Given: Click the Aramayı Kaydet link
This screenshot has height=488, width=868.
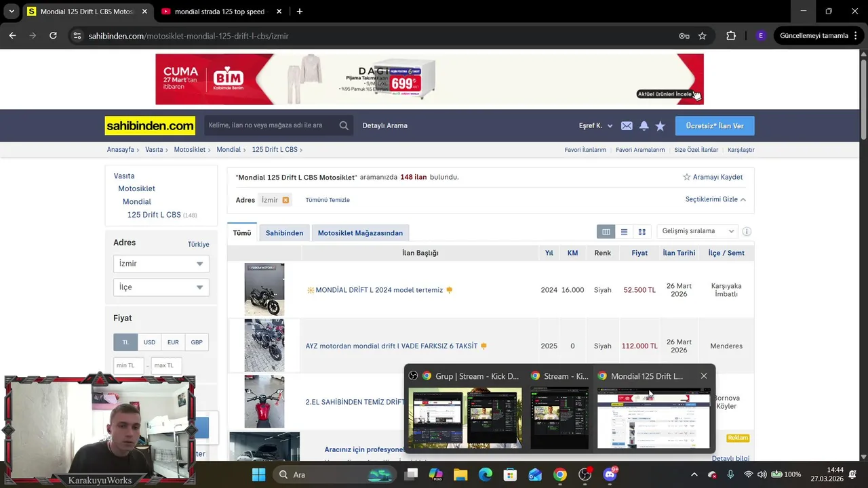Looking at the screenshot, I should pos(712,177).
